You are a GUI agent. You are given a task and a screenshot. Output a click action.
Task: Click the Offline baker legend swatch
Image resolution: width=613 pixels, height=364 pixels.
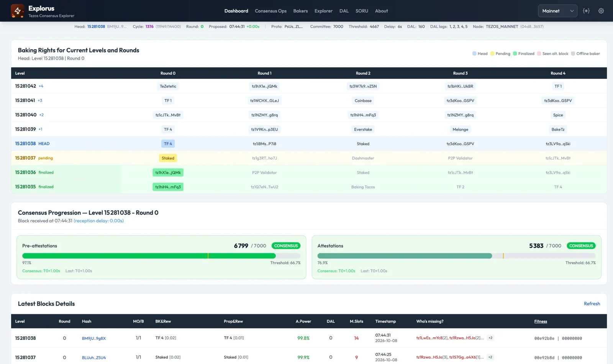click(573, 54)
